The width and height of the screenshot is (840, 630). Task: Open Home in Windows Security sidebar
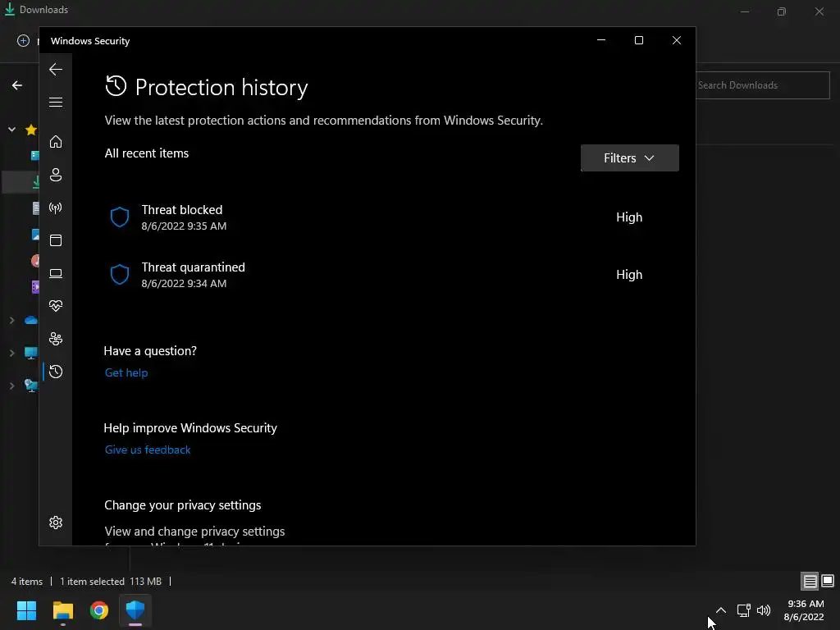pyautogui.click(x=56, y=142)
